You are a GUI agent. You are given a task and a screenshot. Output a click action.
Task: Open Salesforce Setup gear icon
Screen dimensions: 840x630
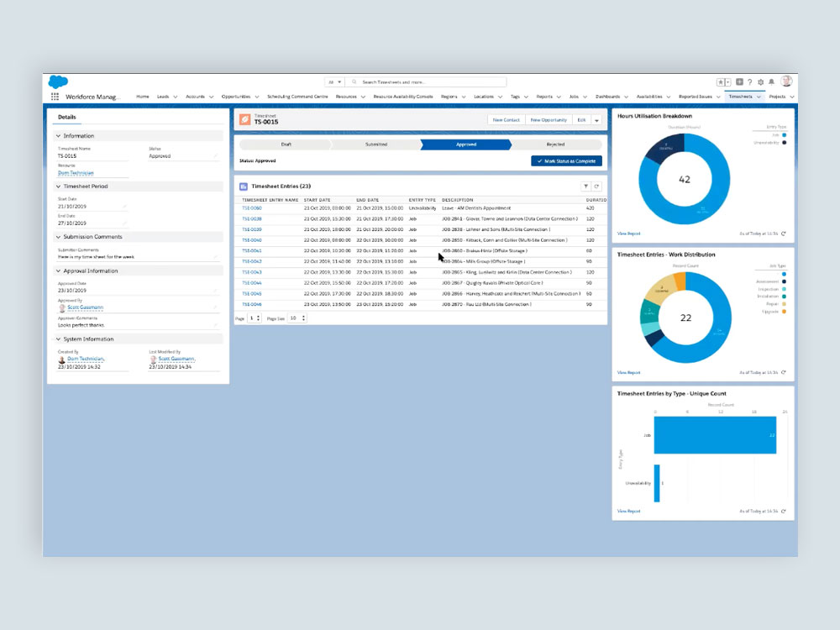tap(761, 82)
